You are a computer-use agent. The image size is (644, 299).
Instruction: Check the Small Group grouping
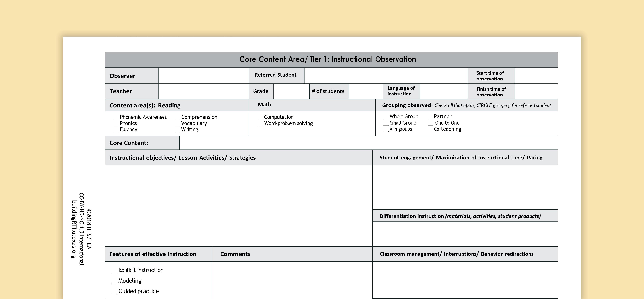pyautogui.click(x=386, y=123)
